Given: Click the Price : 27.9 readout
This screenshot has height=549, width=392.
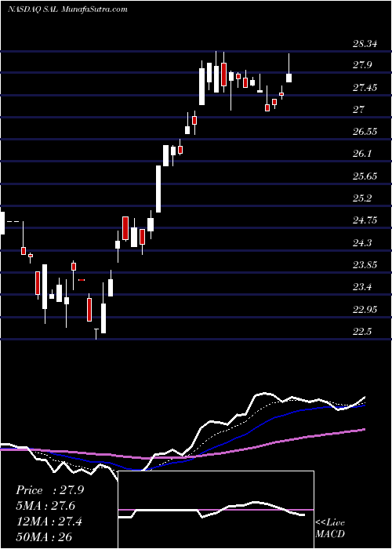Looking at the screenshot, I should click(x=50, y=490).
